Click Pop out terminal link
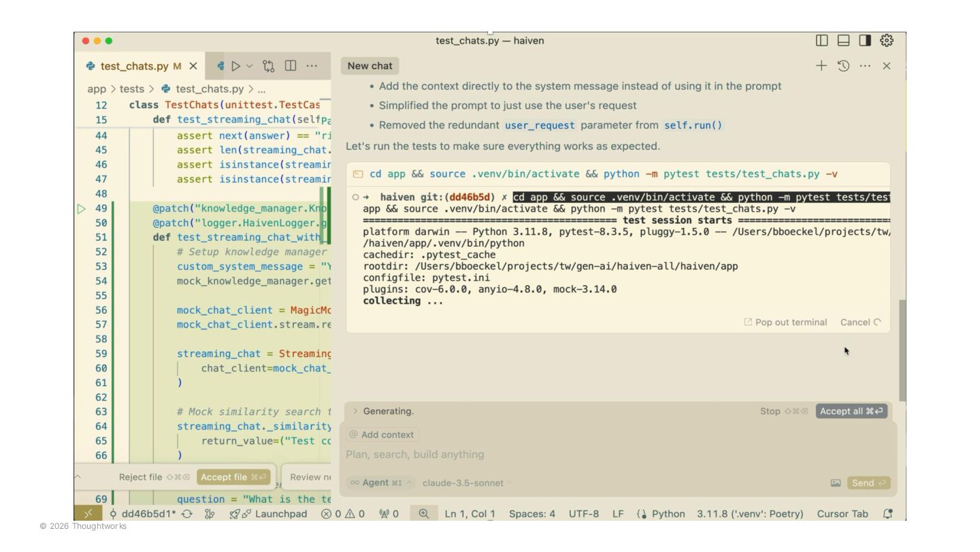 coord(785,323)
